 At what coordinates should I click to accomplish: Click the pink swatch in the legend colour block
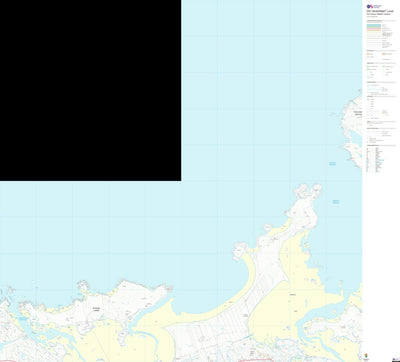(374, 29)
